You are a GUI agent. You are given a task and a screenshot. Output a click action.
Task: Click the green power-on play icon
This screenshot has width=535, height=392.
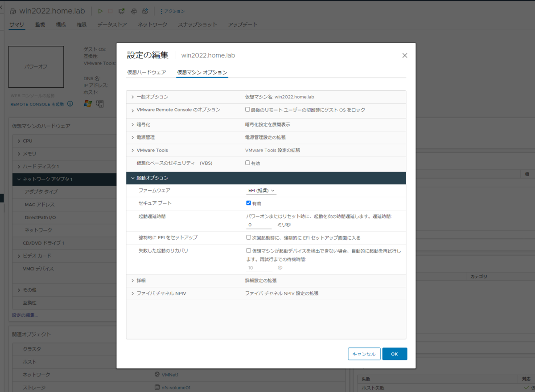coord(100,11)
